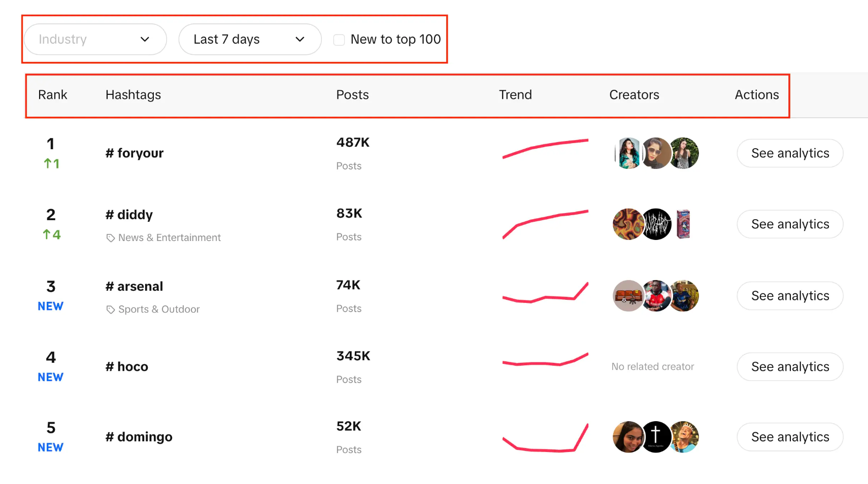Open the #arsenal hashtag
Image resolution: width=868 pixels, height=484 pixels.
click(135, 287)
